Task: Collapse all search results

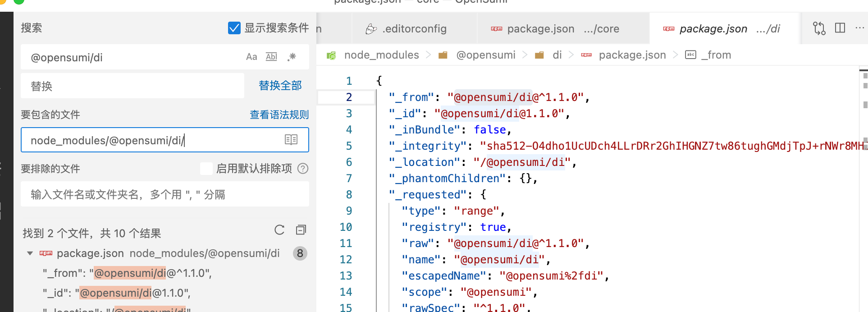Action: (301, 230)
